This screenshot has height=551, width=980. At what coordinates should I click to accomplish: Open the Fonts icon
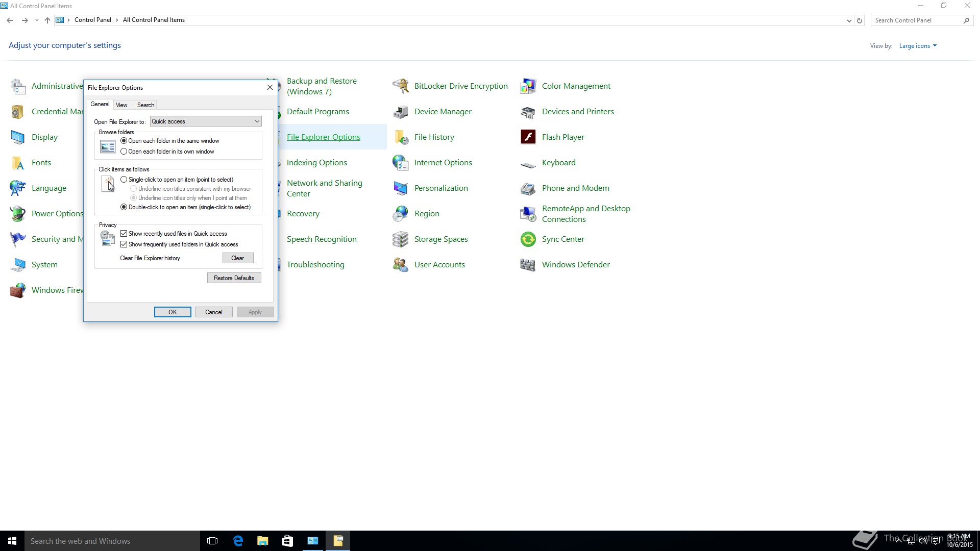18,163
